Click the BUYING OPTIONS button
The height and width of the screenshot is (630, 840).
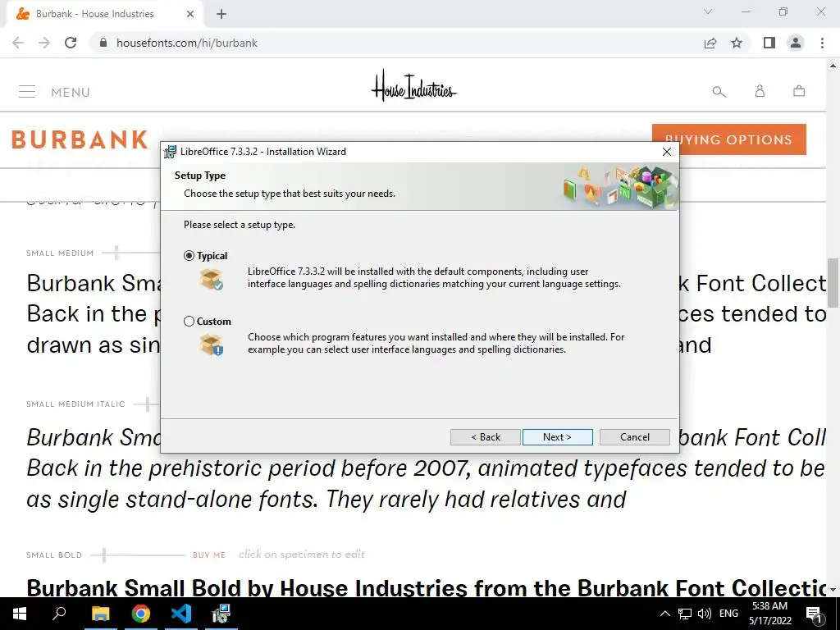click(x=728, y=139)
